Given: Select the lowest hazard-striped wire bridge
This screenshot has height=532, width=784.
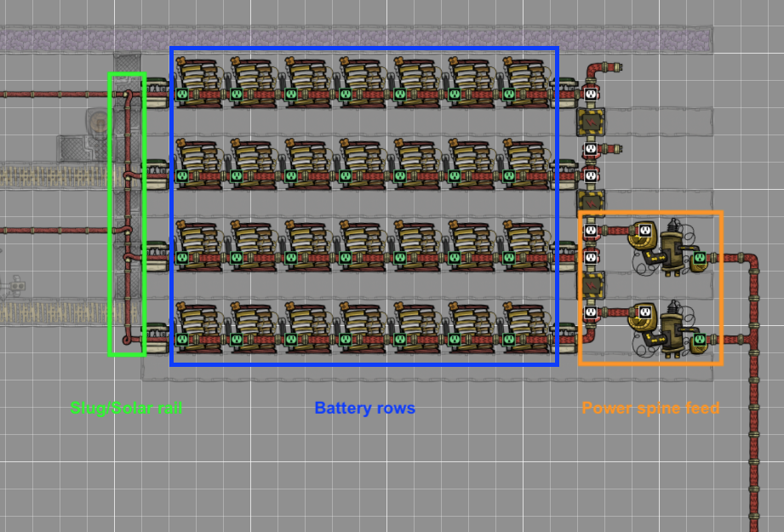Looking at the screenshot, I should tap(591, 285).
